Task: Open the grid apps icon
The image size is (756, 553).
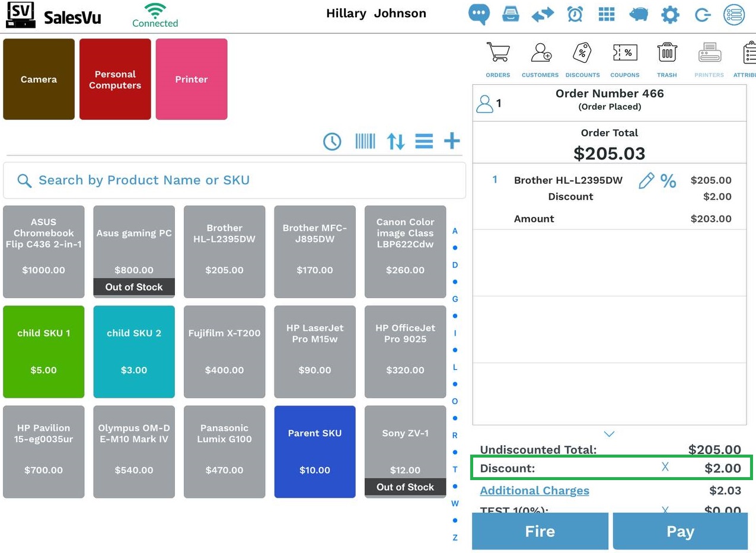Action: [x=607, y=14]
